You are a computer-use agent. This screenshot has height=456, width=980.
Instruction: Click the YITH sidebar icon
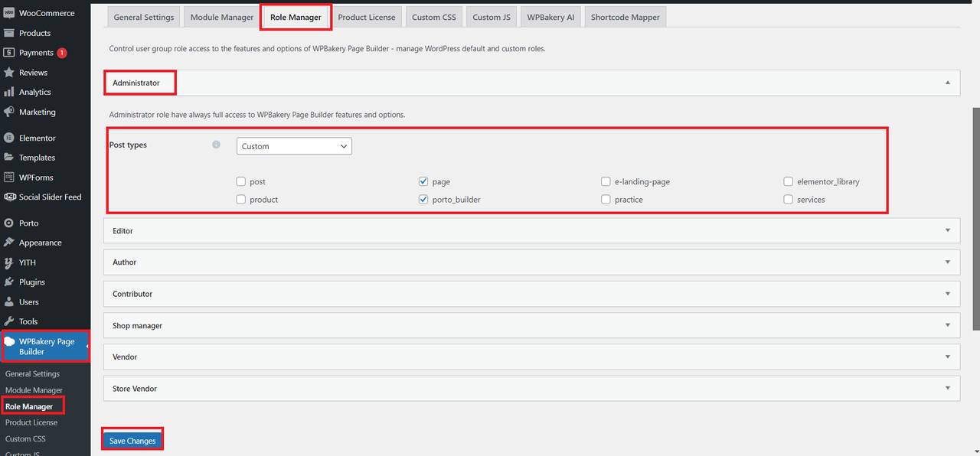click(x=9, y=262)
